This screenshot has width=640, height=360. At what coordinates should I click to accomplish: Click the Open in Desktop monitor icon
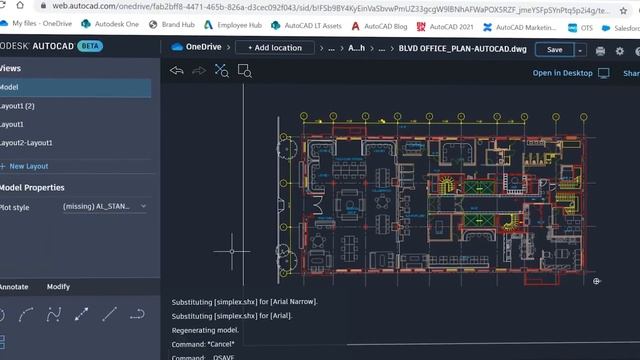(604, 73)
